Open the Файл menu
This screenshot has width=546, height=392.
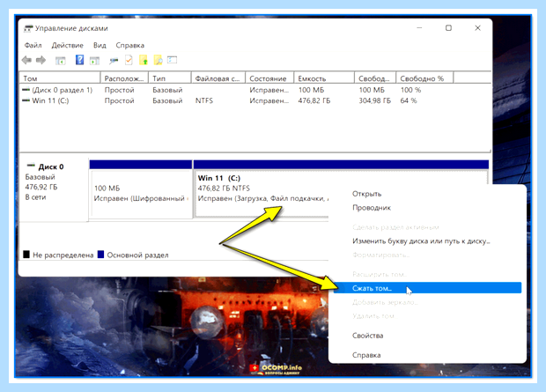(x=33, y=45)
